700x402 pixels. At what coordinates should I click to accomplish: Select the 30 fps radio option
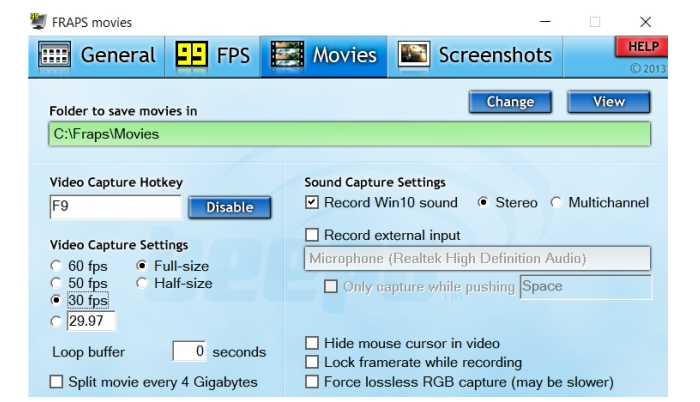point(56,300)
